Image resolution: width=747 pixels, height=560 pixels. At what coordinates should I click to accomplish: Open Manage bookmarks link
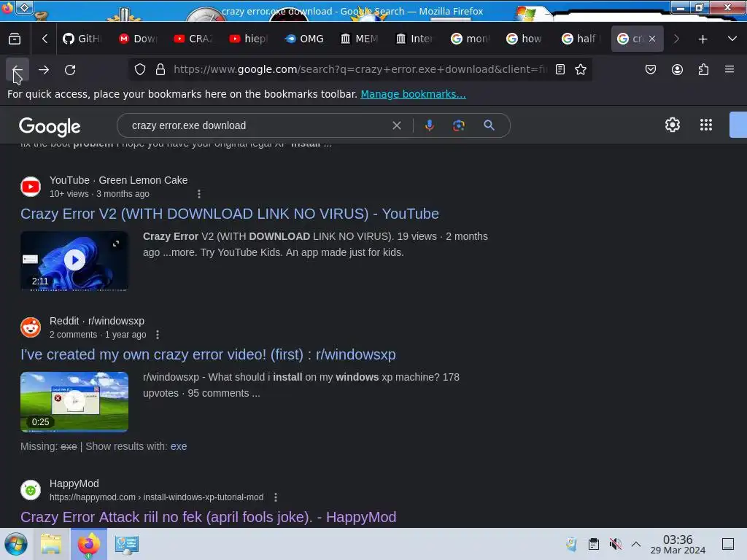[x=413, y=94]
